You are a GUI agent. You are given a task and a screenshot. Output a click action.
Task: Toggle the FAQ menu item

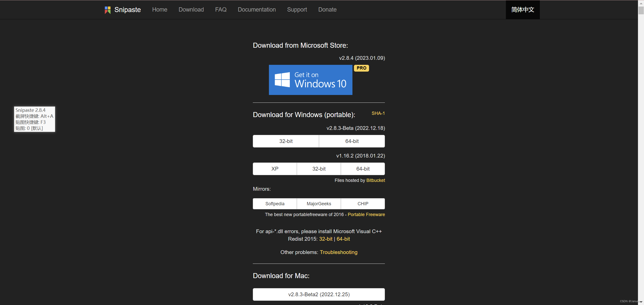click(221, 10)
